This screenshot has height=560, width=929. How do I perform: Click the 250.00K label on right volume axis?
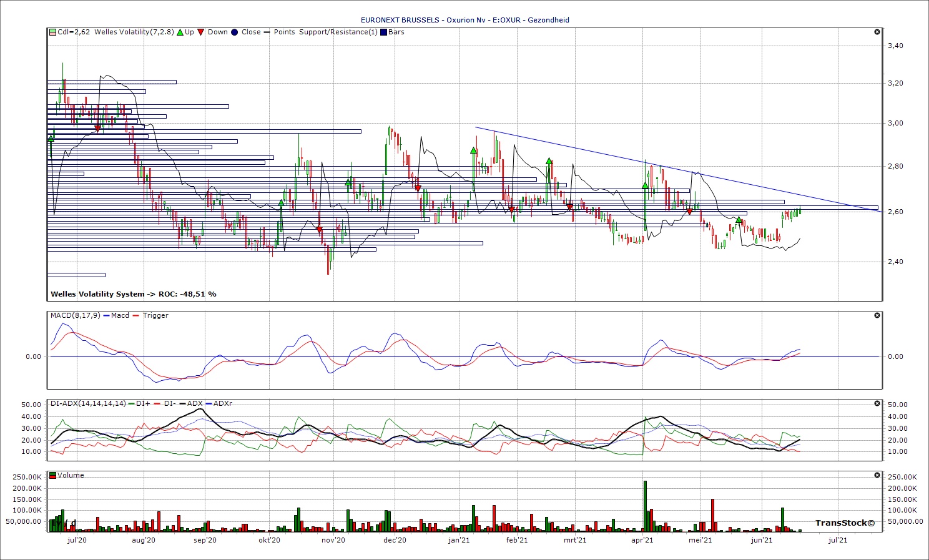902,477
